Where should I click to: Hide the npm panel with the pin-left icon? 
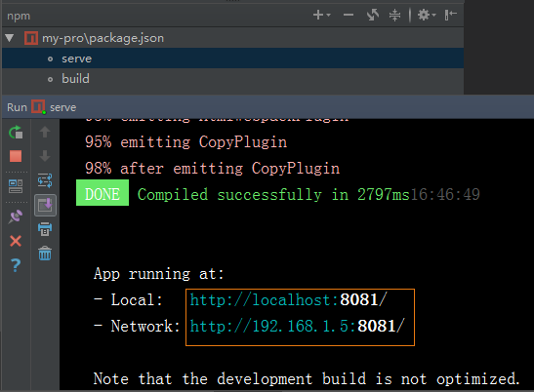(x=451, y=15)
